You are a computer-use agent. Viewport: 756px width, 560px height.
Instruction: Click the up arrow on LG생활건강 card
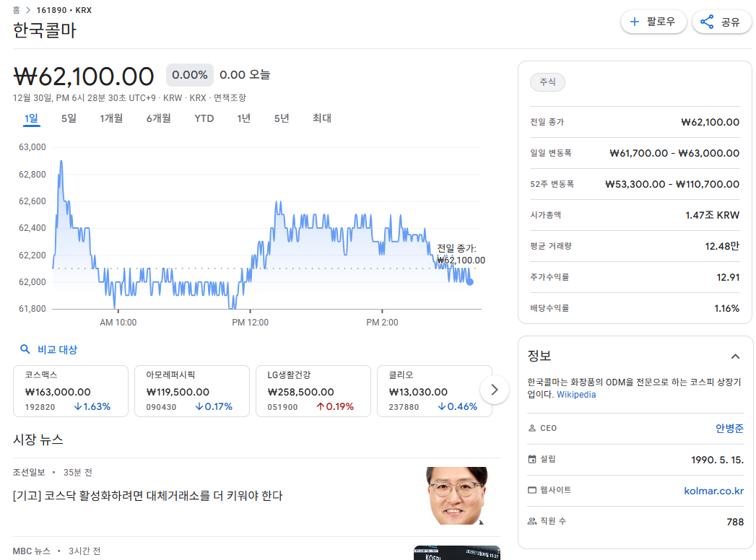[321, 407]
